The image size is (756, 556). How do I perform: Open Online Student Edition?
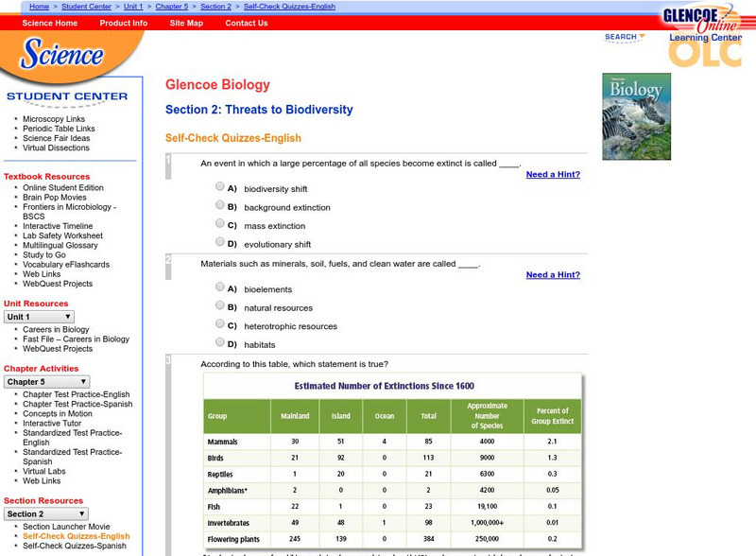click(x=63, y=187)
